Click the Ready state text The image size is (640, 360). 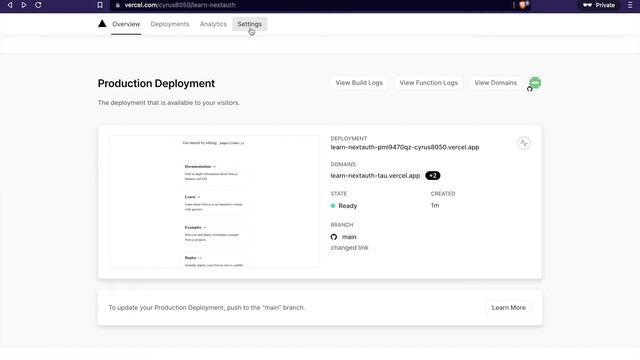348,206
